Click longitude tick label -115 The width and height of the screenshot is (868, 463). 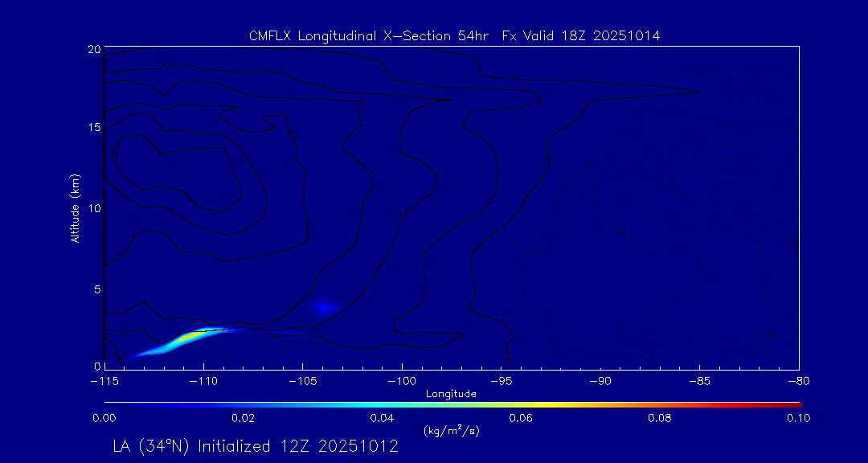(x=104, y=381)
